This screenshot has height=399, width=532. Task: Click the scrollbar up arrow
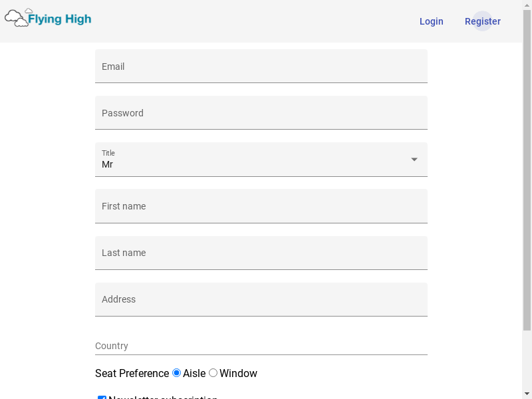tap(527, 3)
